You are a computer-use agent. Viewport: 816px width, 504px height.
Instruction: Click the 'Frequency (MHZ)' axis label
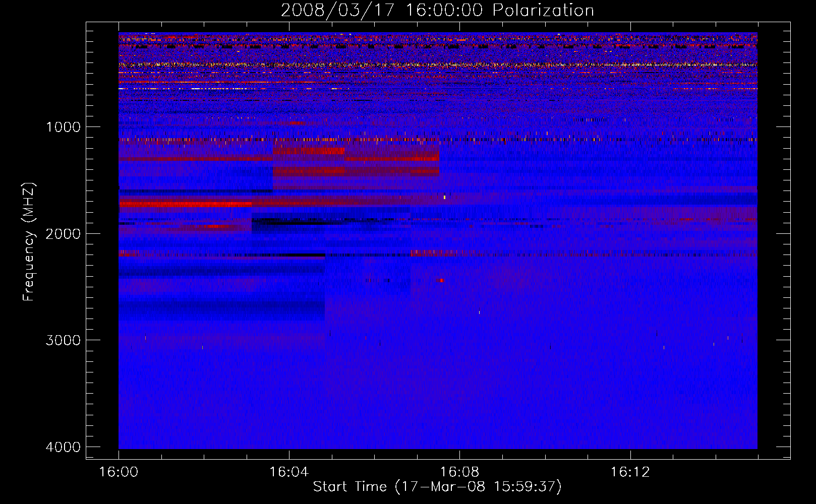29,242
